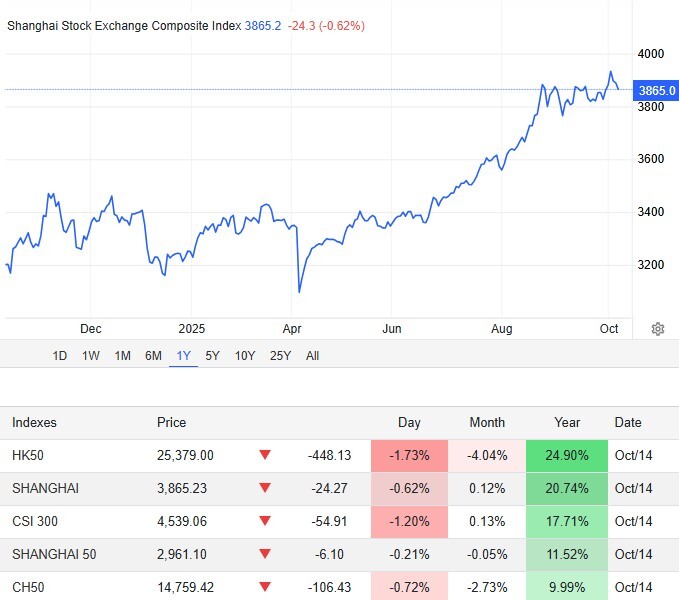Click the 3865.0 current price label
The image size is (679, 600).
pos(657,90)
